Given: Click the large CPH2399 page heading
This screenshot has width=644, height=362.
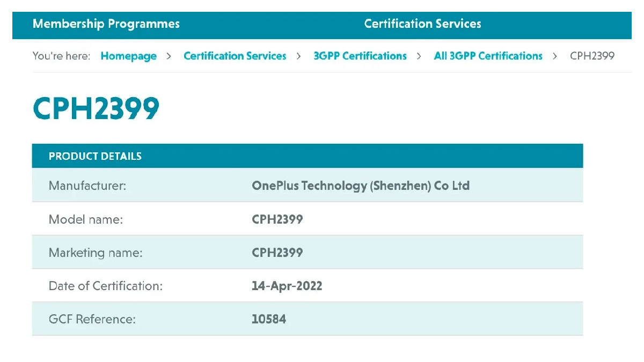Looking at the screenshot, I should point(96,109).
